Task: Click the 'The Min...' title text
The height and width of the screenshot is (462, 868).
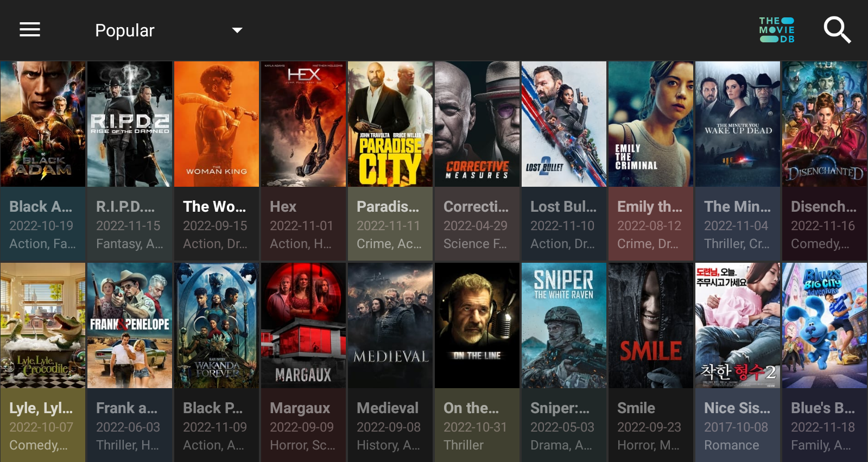Action: [x=737, y=207]
